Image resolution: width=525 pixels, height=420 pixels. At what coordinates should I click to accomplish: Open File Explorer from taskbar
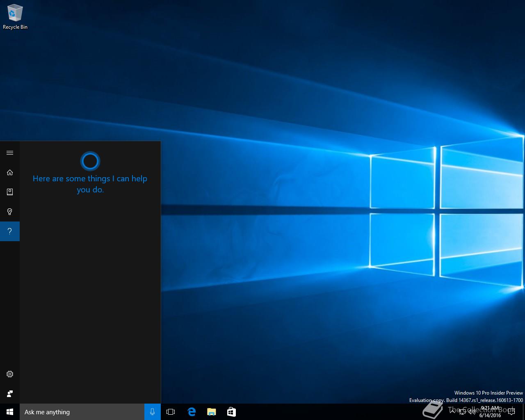tap(211, 412)
